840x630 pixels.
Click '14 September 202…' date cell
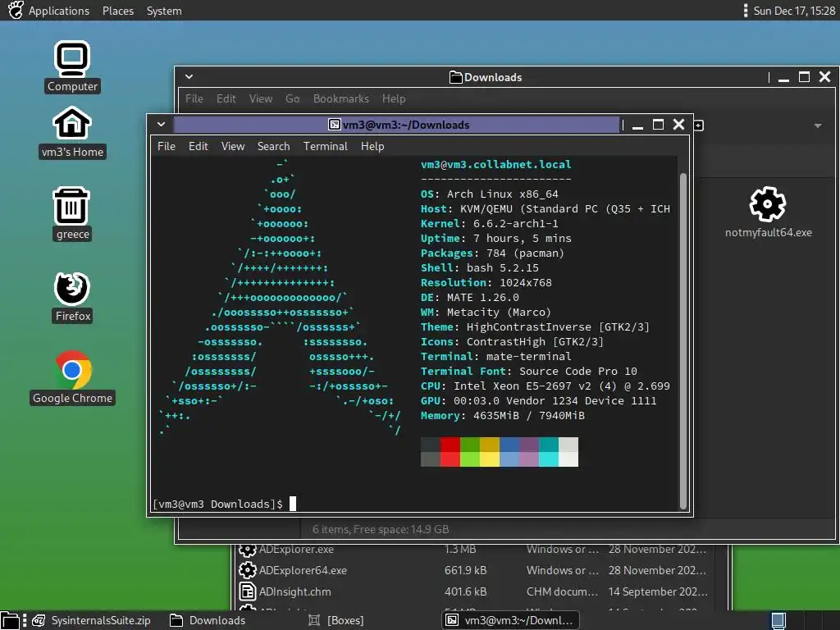click(657, 592)
